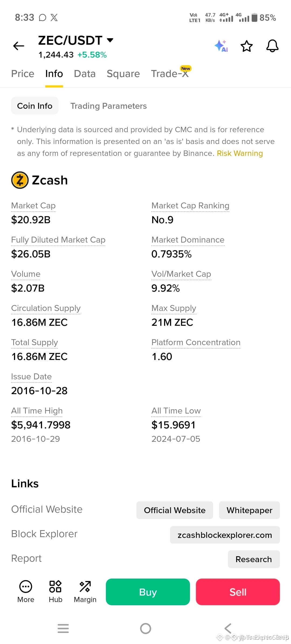
Task: Select the Trading Parameters toggle
Action: coord(109,106)
